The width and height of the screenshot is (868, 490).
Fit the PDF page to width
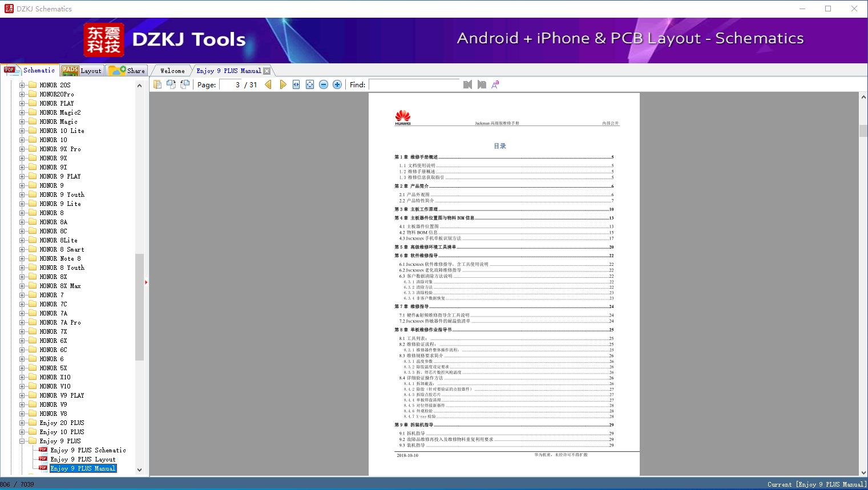coord(296,84)
